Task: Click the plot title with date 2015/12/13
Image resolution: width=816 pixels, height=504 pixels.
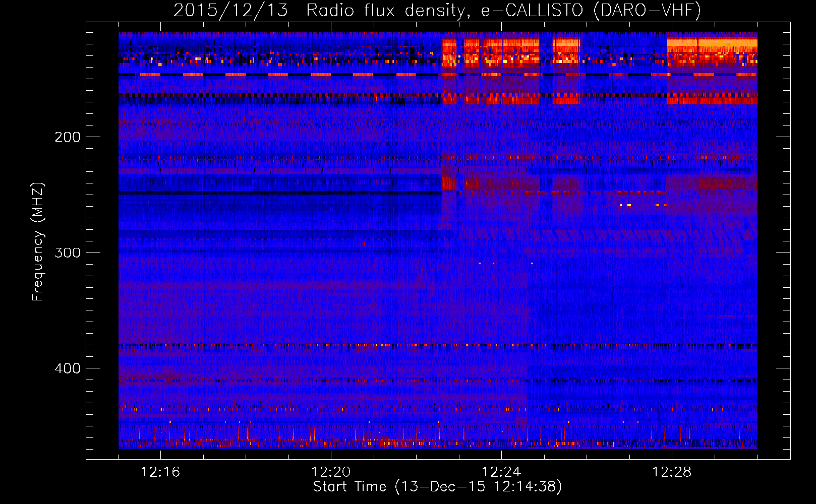Action: click(x=437, y=11)
